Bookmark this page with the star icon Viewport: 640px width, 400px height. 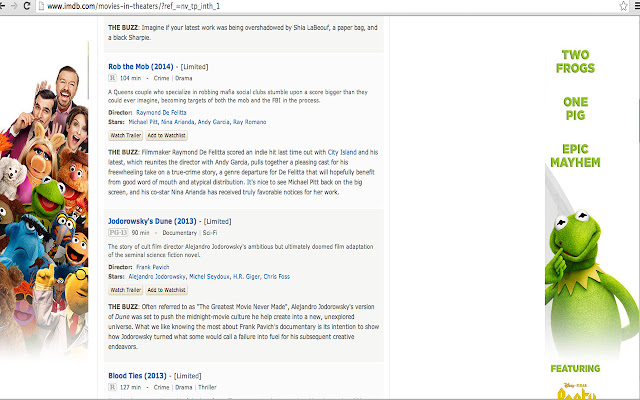pyautogui.click(x=623, y=6)
